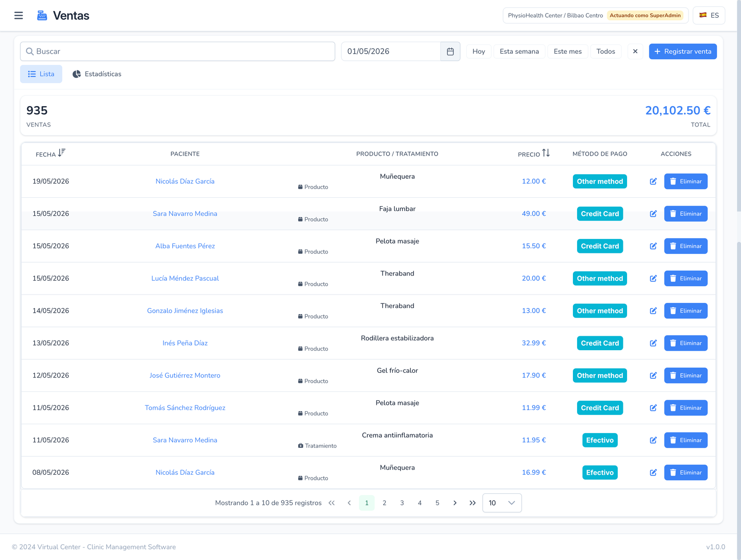Open patient Alba Fuentes Pérez

point(185,246)
